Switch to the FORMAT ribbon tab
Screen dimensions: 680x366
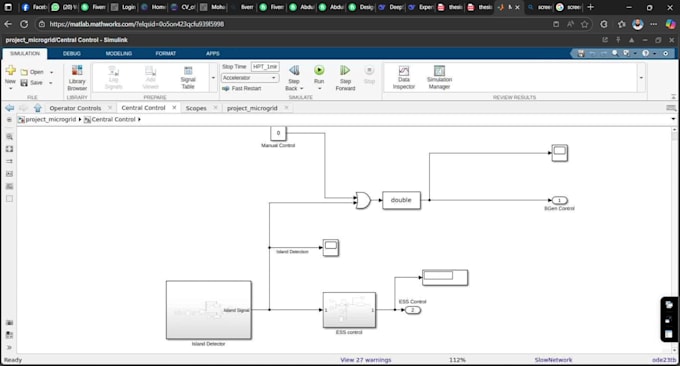coord(166,53)
